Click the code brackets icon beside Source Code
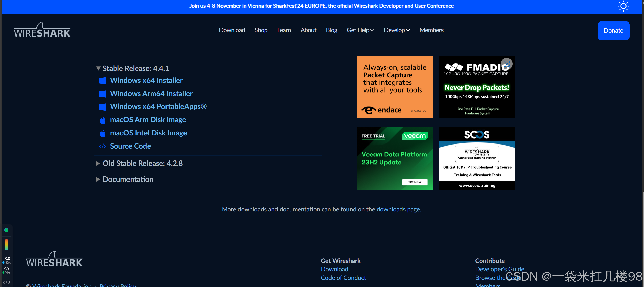 coord(103,146)
